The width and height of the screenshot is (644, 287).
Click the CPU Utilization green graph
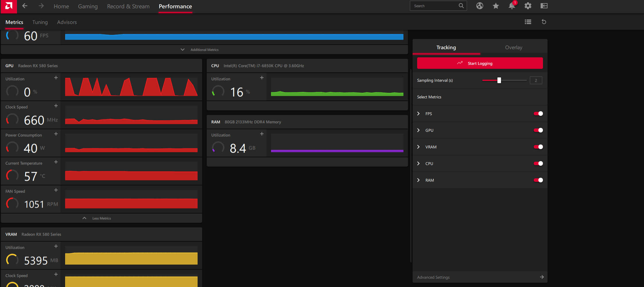pyautogui.click(x=337, y=87)
